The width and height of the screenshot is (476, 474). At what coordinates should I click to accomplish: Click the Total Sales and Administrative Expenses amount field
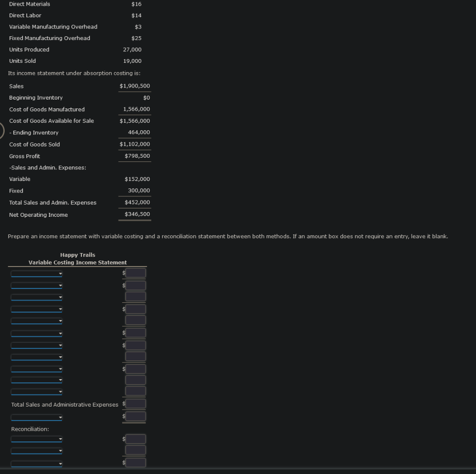(x=135, y=403)
